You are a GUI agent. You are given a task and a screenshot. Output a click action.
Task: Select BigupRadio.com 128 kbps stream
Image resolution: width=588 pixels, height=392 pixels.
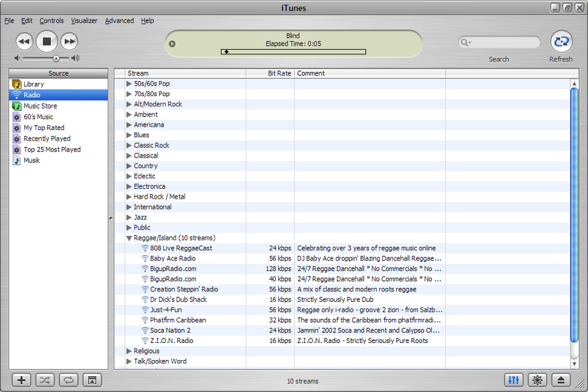tap(342, 269)
